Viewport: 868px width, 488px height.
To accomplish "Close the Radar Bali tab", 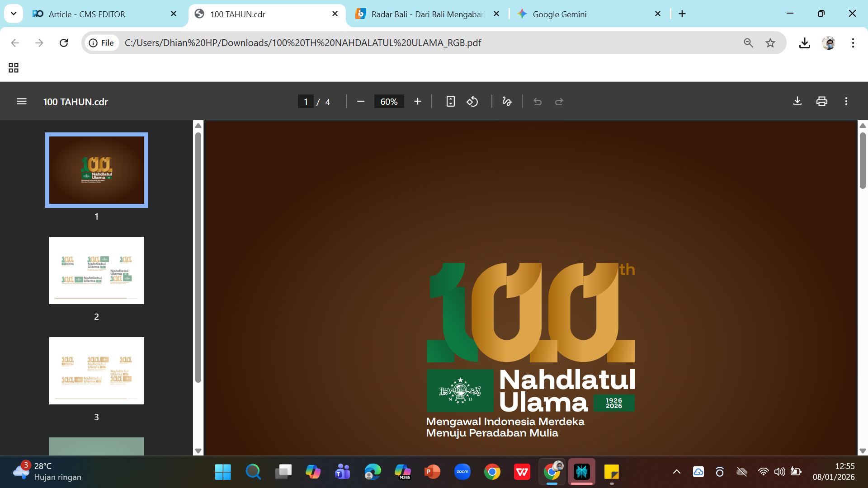I will coord(496,14).
